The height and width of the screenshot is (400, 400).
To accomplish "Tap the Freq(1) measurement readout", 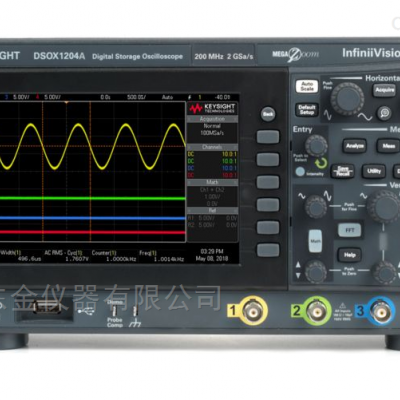I will 162,256.
